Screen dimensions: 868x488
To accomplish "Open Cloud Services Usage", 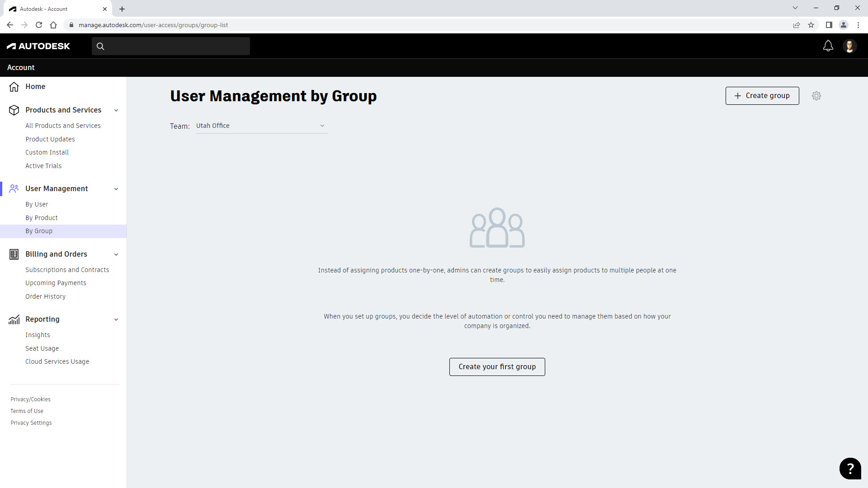I will coord(57,361).
